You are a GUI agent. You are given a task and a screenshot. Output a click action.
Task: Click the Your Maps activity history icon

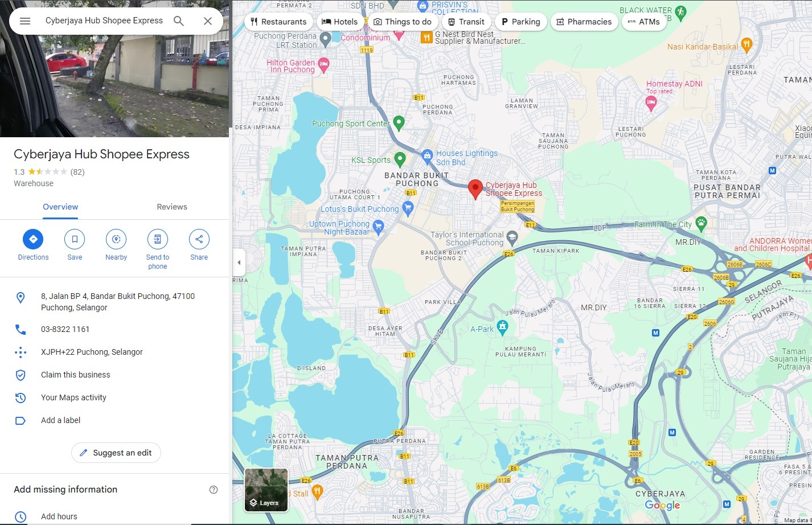[x=20, y=397]
